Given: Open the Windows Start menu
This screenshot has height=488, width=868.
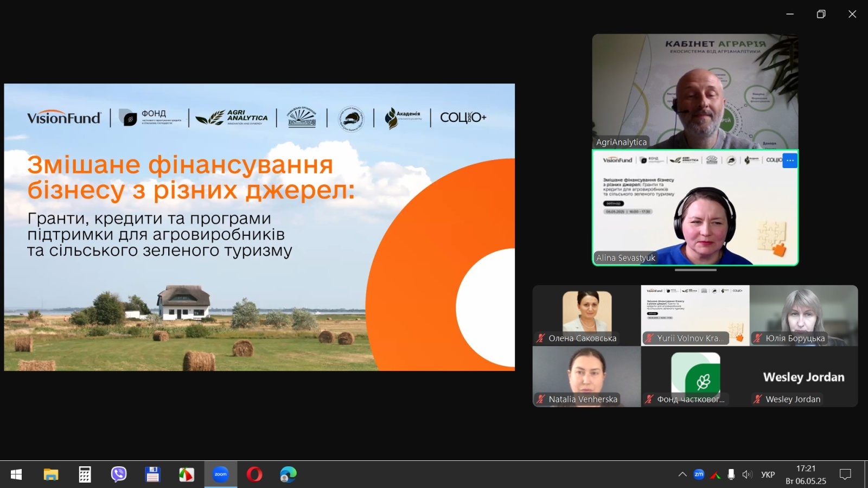Looking at the screenshot, I should coord(16,474).
